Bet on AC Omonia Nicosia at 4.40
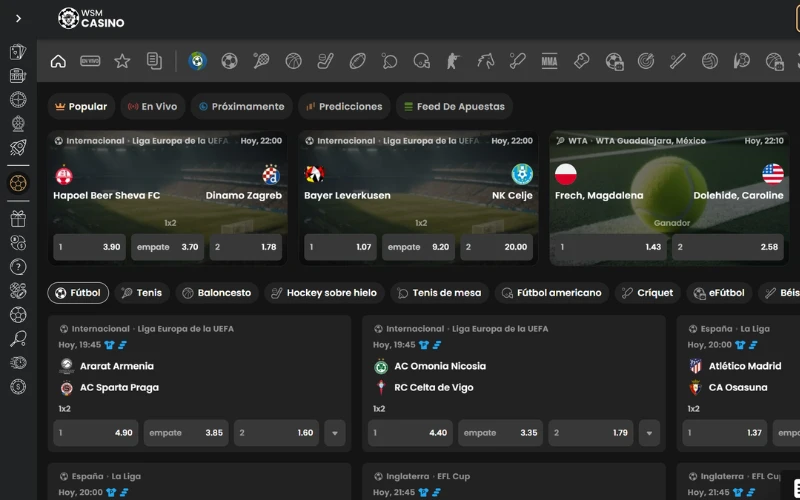 (x=410, y=433)
